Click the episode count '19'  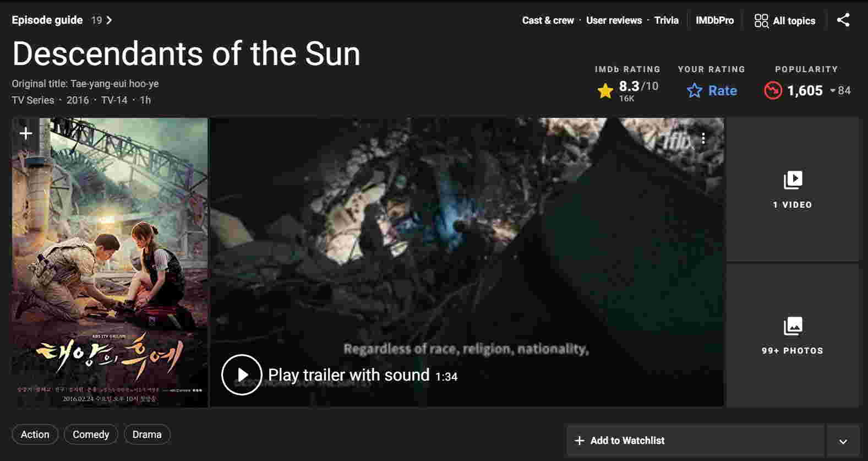(x=97, y=20)
